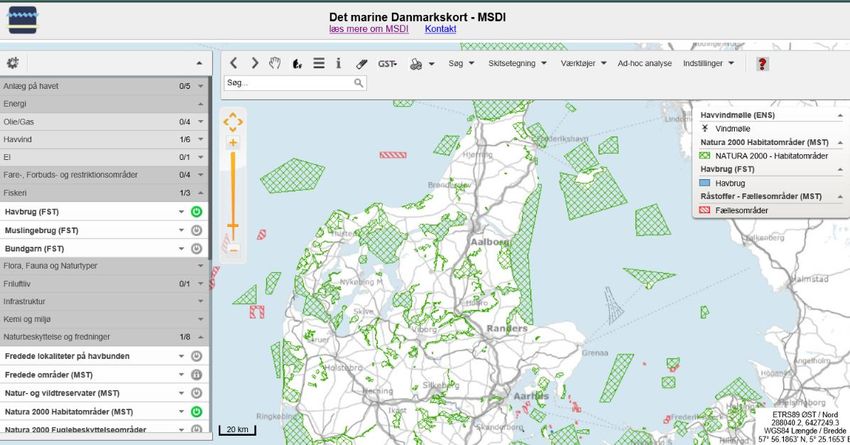850x445 pixels.
Task: Open the Skitsetegning menu
Action: coord(516,63)
